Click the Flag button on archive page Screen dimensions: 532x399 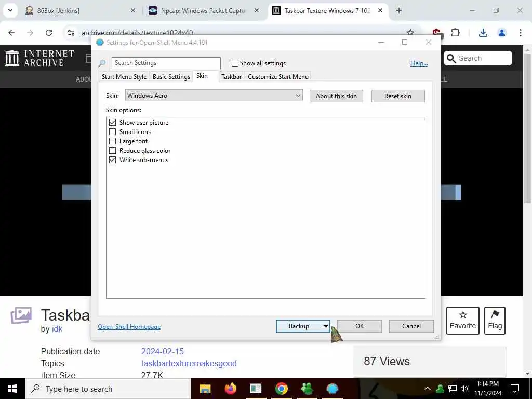pos(495,320)
